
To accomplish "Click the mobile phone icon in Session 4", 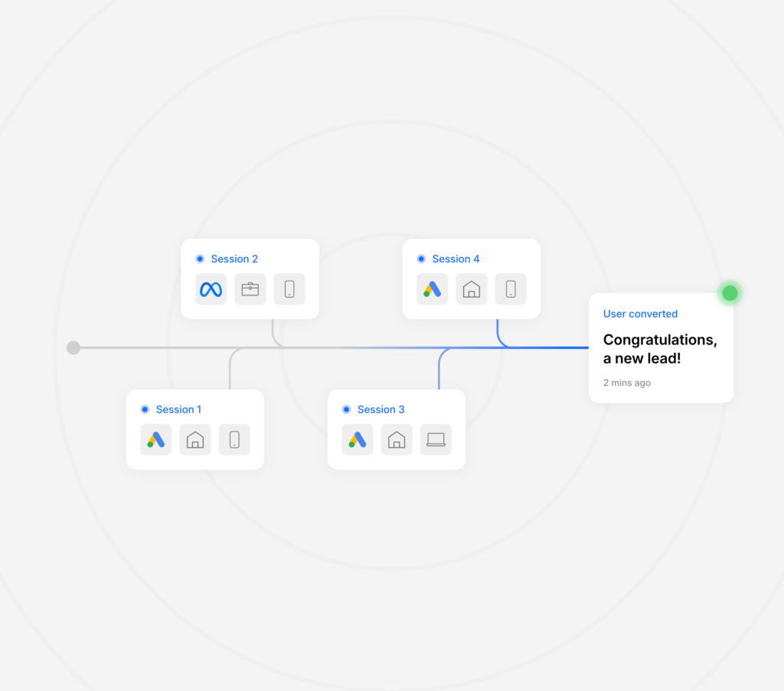I will 511,289.
